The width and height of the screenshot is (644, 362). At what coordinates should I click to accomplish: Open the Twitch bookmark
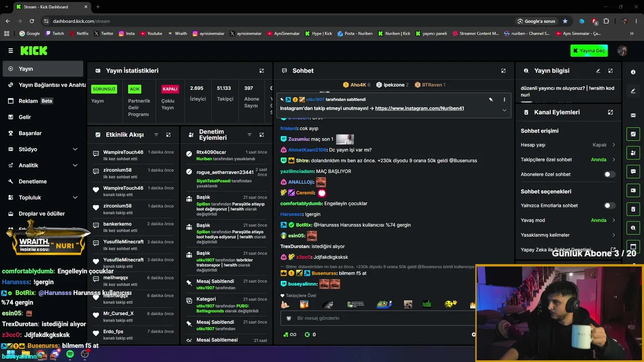[x=55, y=34]
